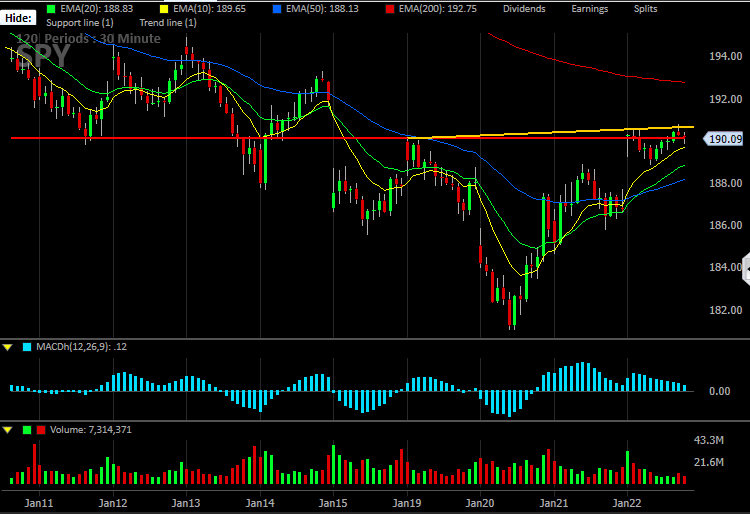
Task: Click the 188.00 price axis label
Action: (x=726, y=183)
